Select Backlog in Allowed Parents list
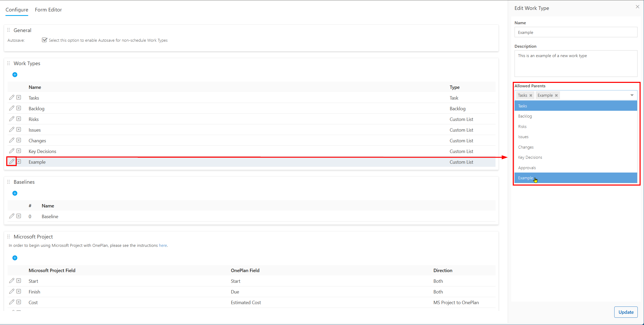 576,116
